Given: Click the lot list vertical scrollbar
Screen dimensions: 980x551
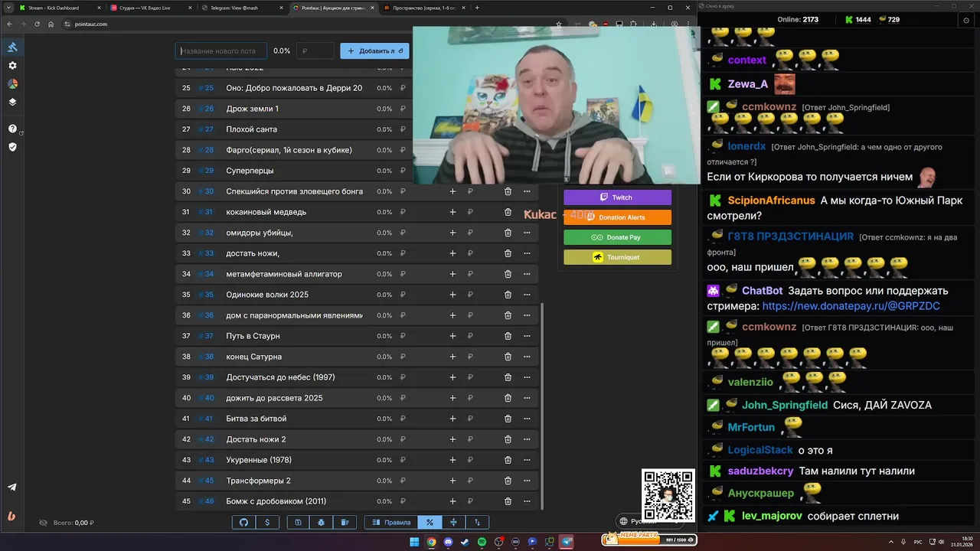Looking at the screenshot, I should coord(542,406).
